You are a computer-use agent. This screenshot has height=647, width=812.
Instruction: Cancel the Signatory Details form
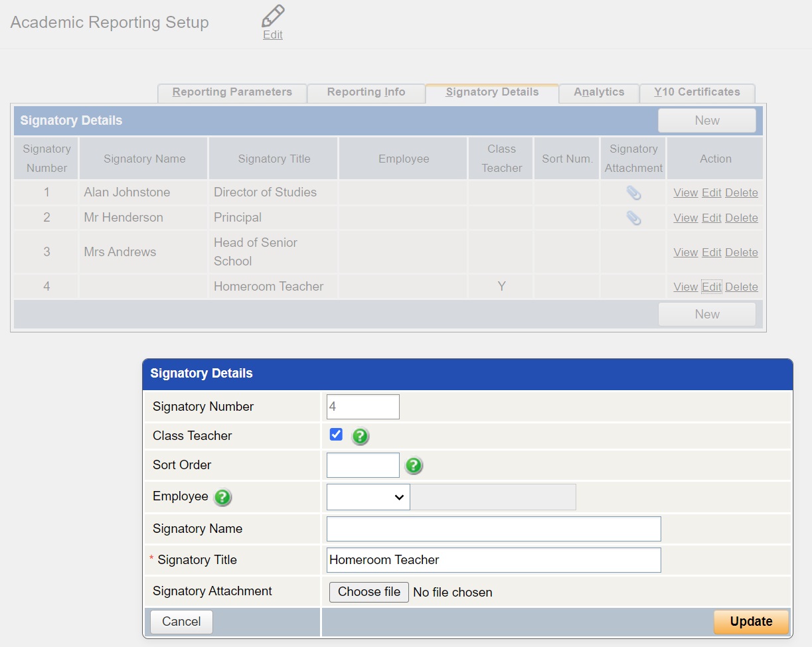point(181,622)
